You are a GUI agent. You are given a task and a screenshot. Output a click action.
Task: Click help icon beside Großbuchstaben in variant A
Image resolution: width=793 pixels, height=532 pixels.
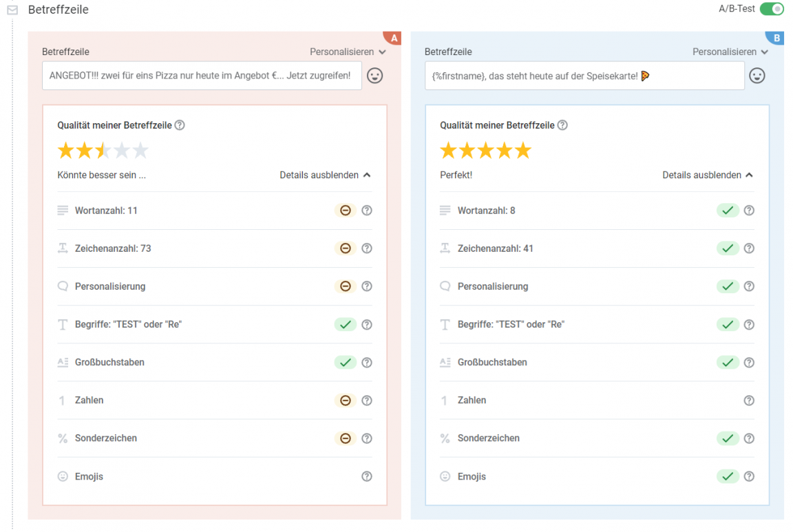pyautogui.click(x=367, y=363)
